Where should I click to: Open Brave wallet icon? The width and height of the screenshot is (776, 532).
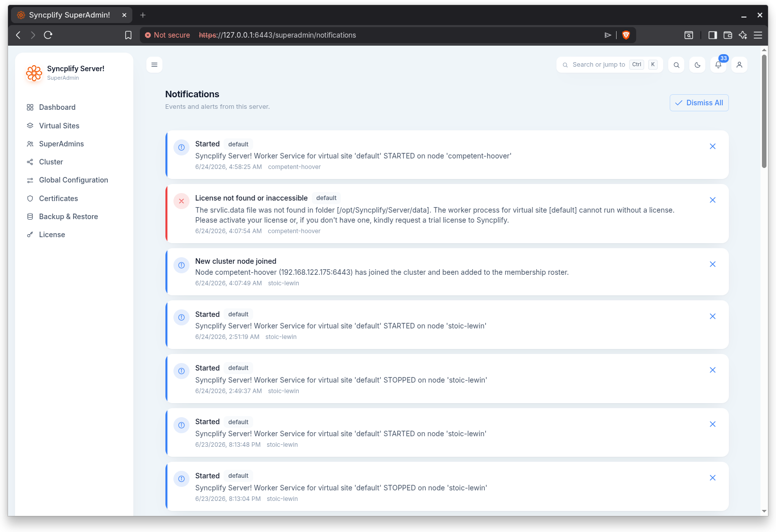coord(728,35)
